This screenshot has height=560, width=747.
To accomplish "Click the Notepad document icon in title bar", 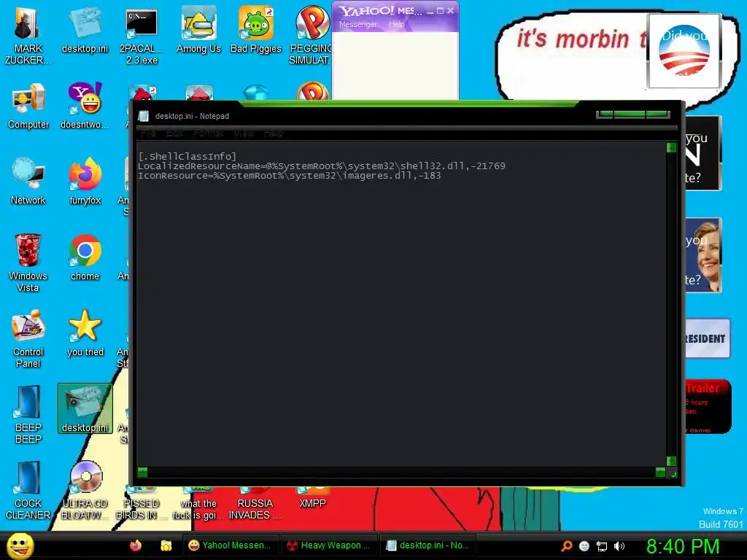I will 144,116.
